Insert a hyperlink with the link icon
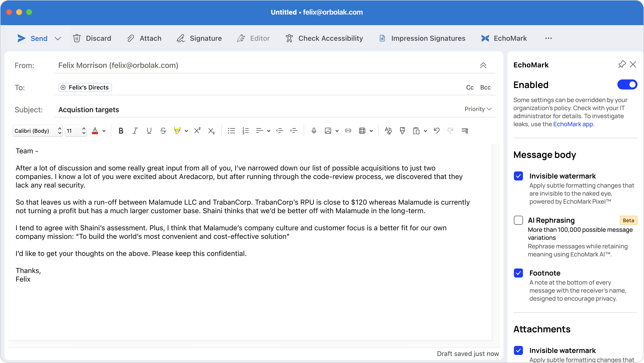The image size is (644, 363). pyautogui.click(x=348, y=131)
